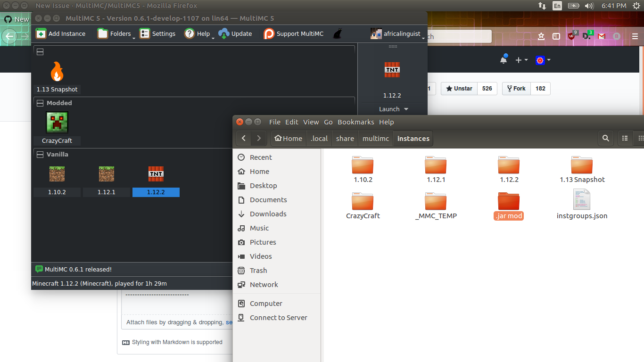Image resolution: width=644 pixels, height=362 pixels.
Task: Collapse the unnamed top instance group
Action: pyautogui.click(x=40, y=52)
